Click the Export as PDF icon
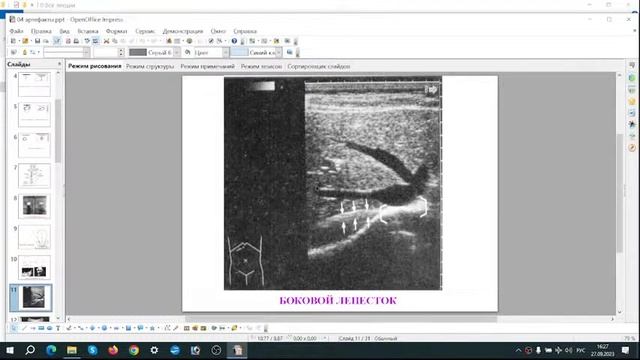 (68, 41)
